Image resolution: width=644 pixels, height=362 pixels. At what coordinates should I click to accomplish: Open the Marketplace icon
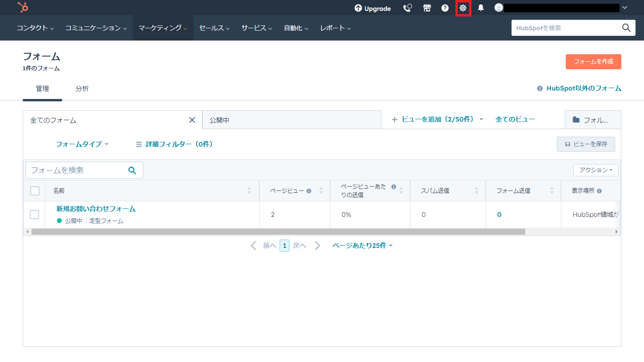click(427, 8)
